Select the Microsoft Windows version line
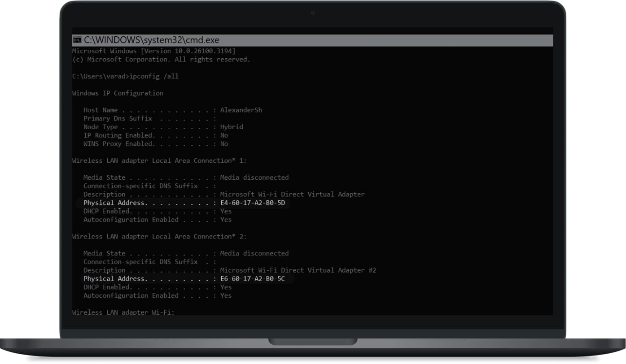The image size is (626, 364). [x=153, y=51]
